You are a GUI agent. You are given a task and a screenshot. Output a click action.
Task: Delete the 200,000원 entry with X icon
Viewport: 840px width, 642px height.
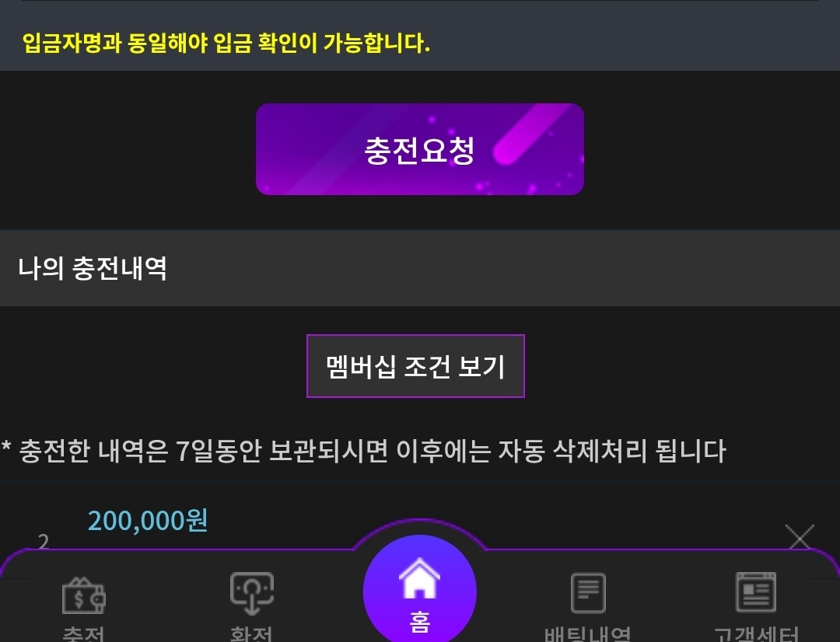(800, 537)
